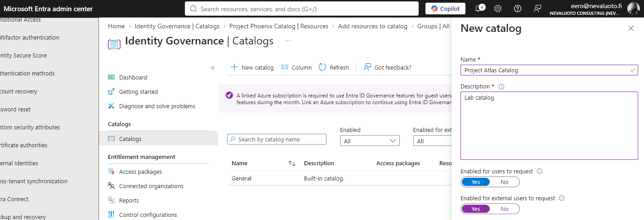Screen dimensions: 644x220
Task: Click the Enabled for users to request info icon
Action: click(540, 171)
